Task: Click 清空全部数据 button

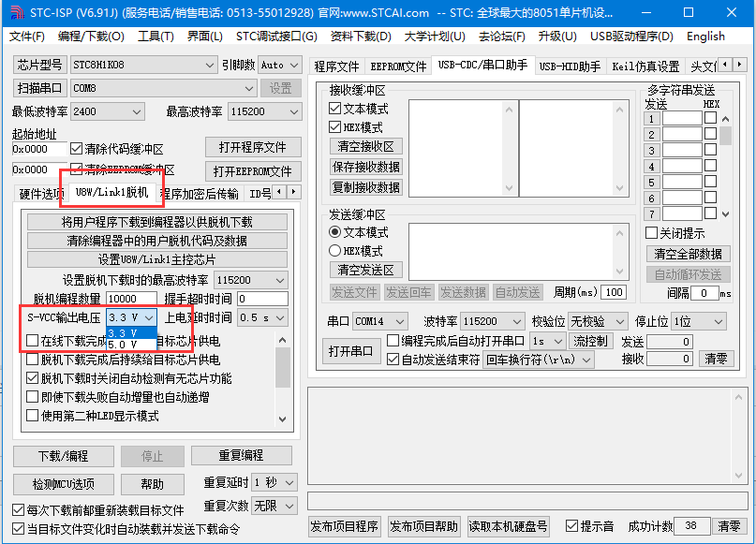Action: (x=688, y=254)
